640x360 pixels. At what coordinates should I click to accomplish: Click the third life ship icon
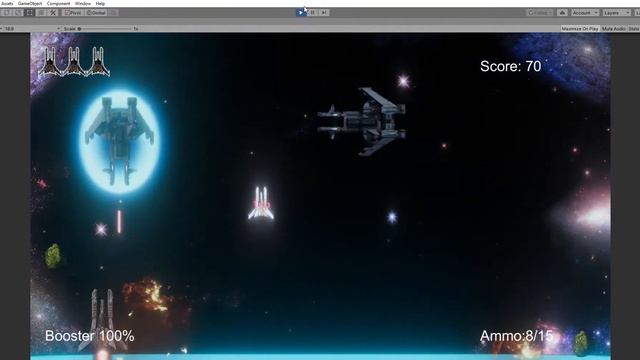[x=98, y=62]
